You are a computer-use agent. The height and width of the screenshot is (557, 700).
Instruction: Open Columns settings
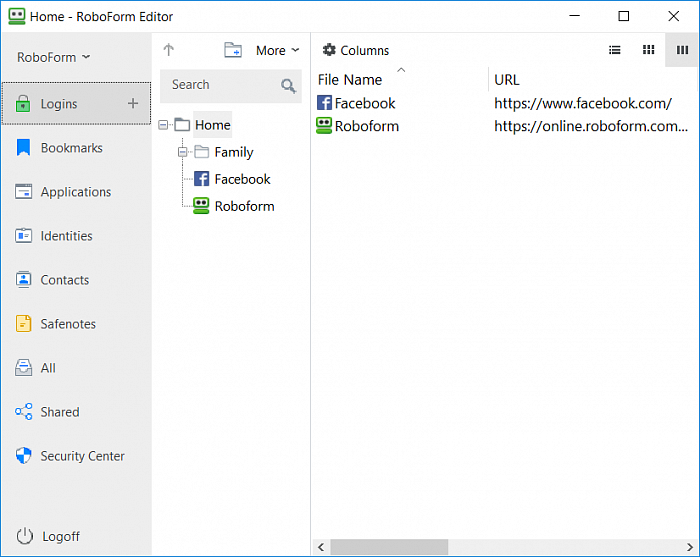pyautogui.click(x=356, y=50)
